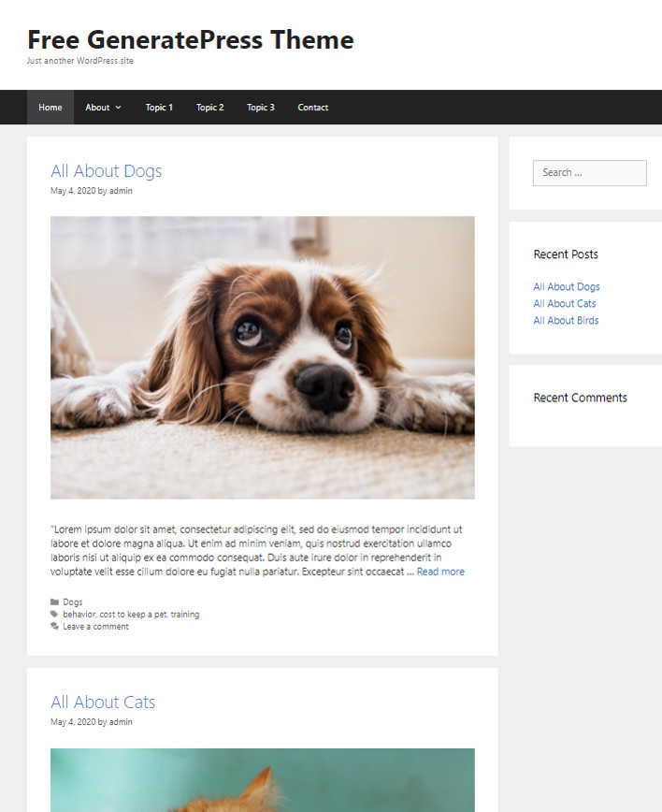This screenshot has height=812, width=662.
Task: Click the cat featured image
Action: click(263, 780)
